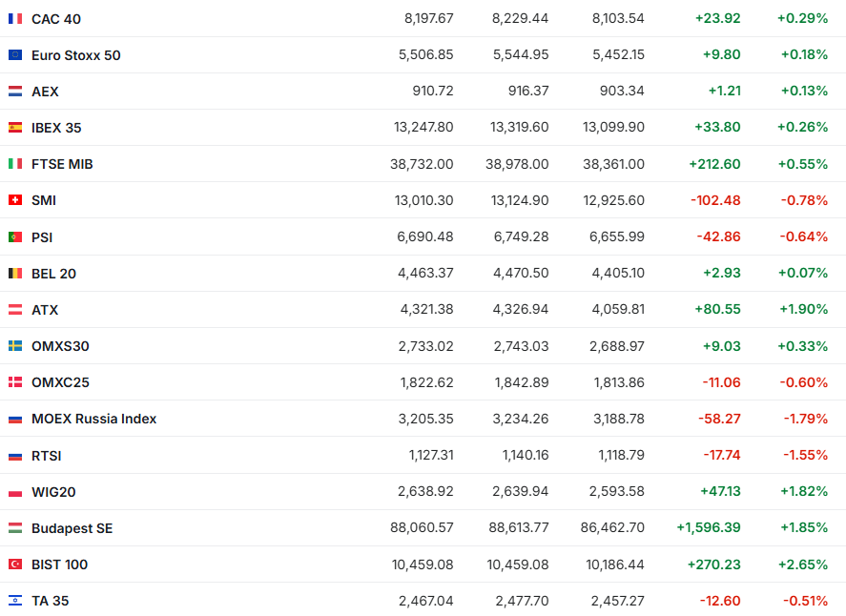Go to the Budapest SE index page

72,528
